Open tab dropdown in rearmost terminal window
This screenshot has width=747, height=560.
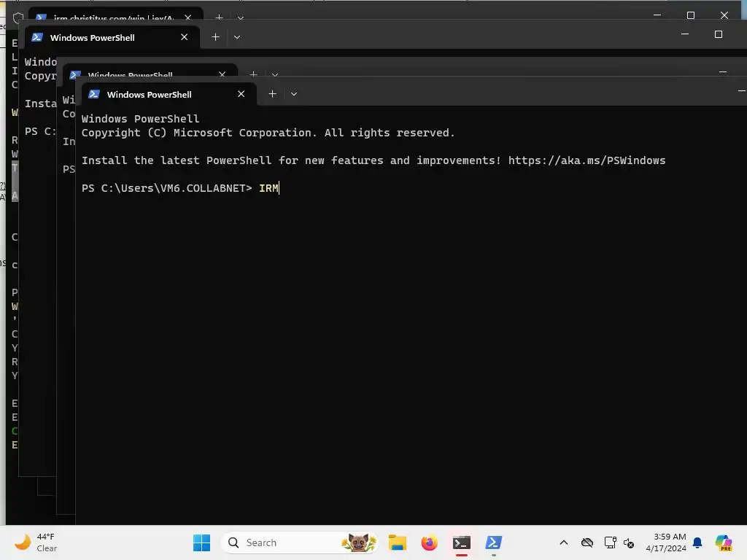(241, 18)
